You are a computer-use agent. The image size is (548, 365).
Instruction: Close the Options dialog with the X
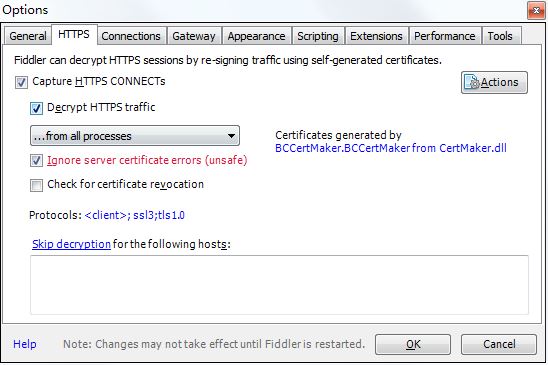pos(536,11)
